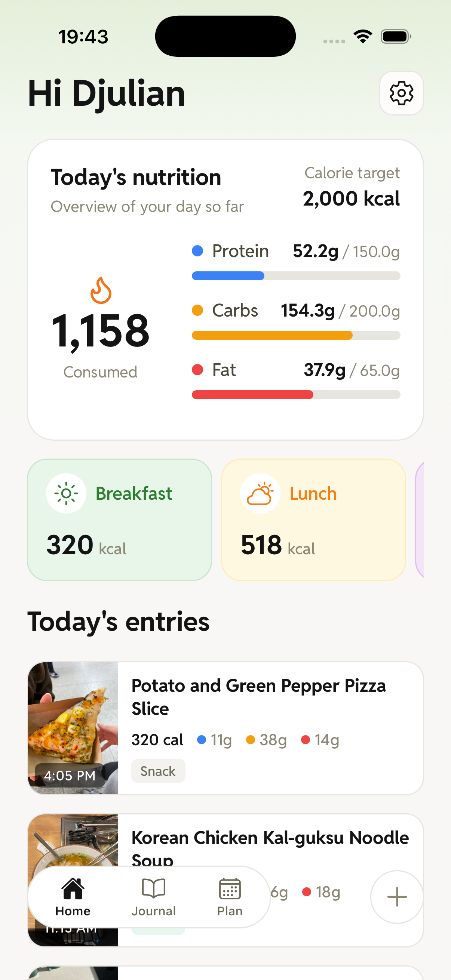Tap the orange flame calorie icon
Viewport: 451px width, 980px height.
(x=101, y=290)
